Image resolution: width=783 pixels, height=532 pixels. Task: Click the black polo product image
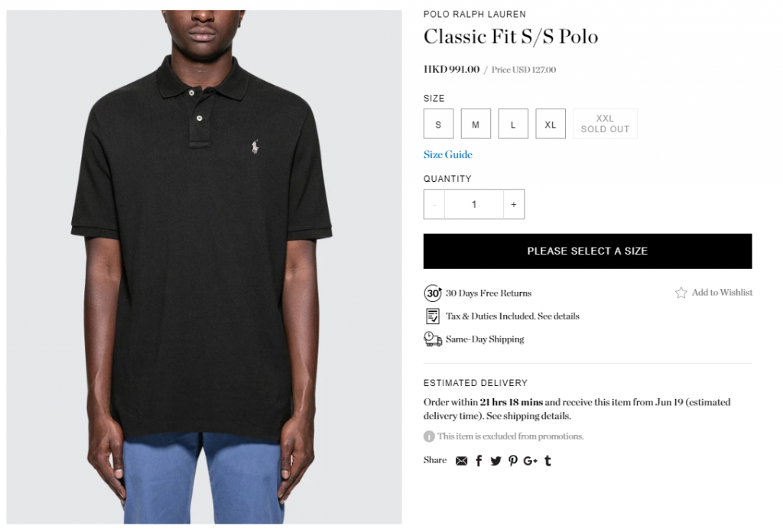(x=204, y=267)
